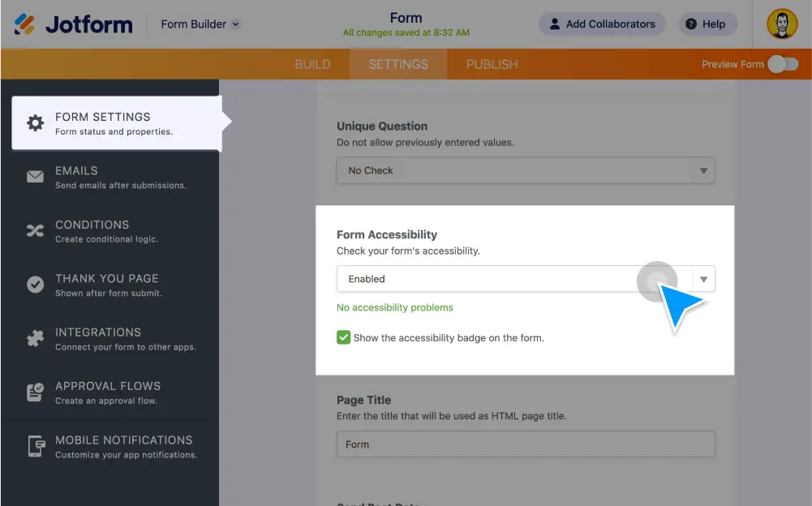Click the All changes saved status text

click(406, 32)
